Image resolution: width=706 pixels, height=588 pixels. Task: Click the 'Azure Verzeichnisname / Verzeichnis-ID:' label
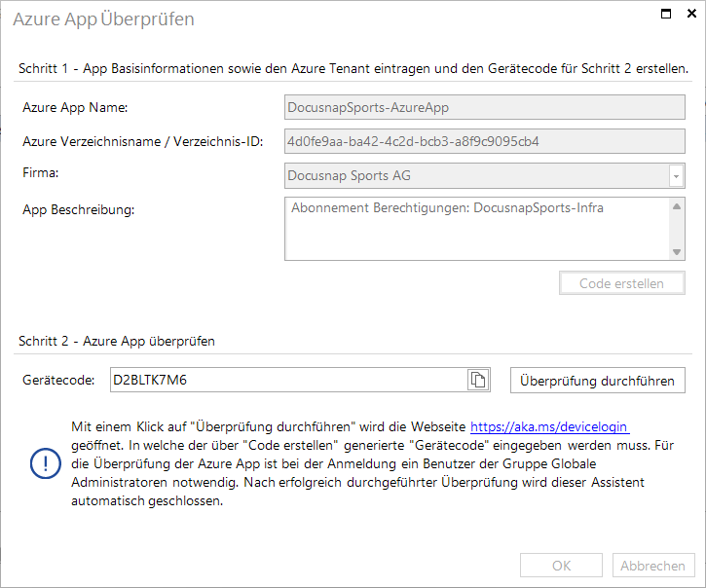pyautogui.click(x=143, y=142)
